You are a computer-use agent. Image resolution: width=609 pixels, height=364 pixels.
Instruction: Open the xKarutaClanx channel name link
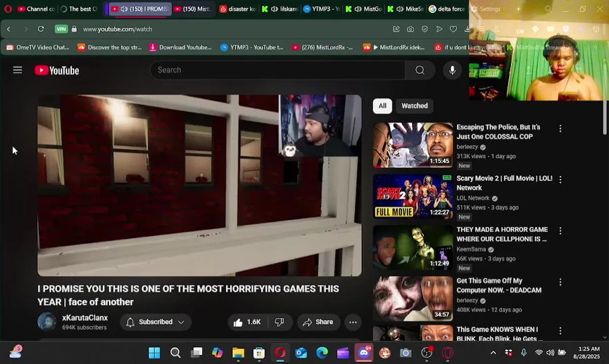pos(85,318)
